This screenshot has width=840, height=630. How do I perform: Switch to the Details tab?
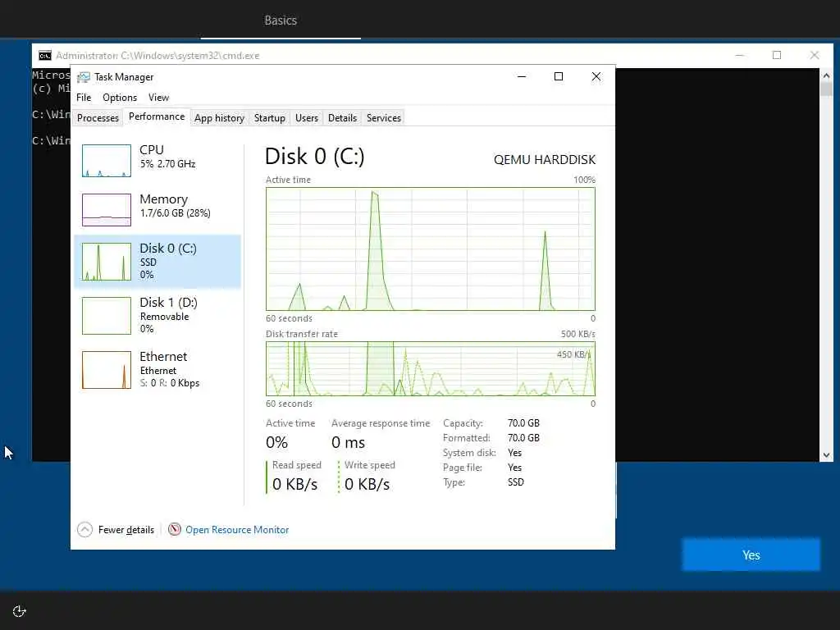pos(342,118)
